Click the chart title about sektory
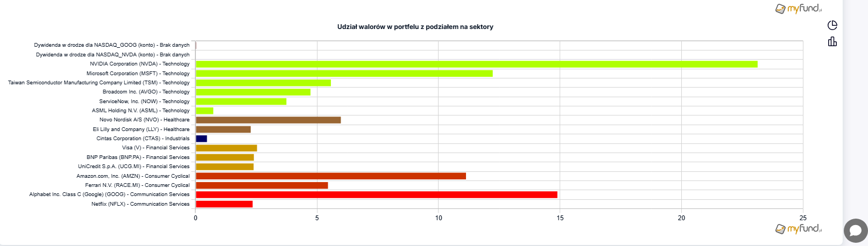Image resolution: width=868 pixels, height=246 pixels. [x=415, y=27]
